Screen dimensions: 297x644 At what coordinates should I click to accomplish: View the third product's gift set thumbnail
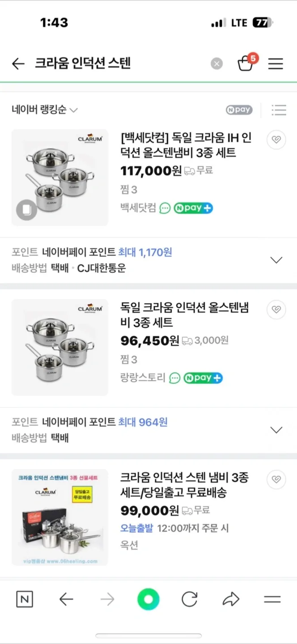(60, 517)
